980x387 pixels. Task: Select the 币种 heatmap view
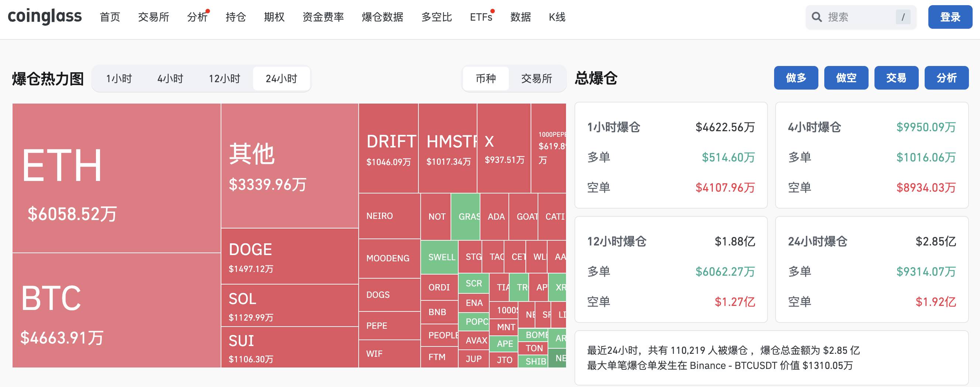(486, 79)
